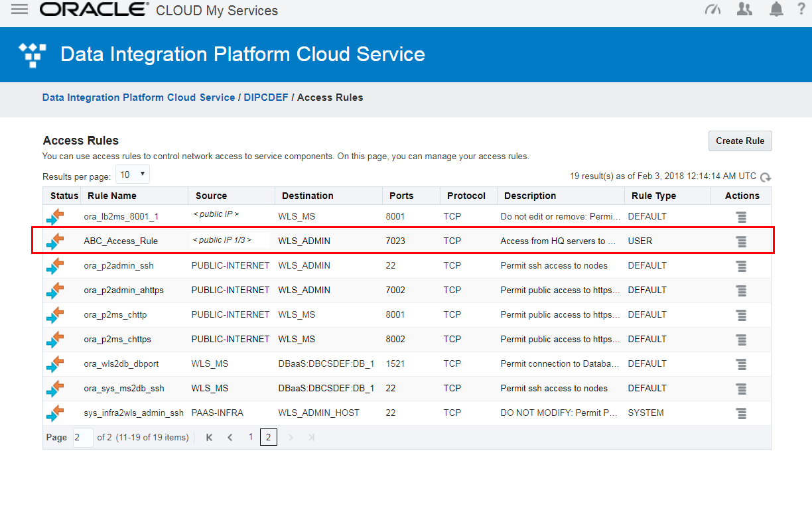Open the DIPCDEF breadcrumb link
This screenshot has height=518, width=812.
coord(266,97)
